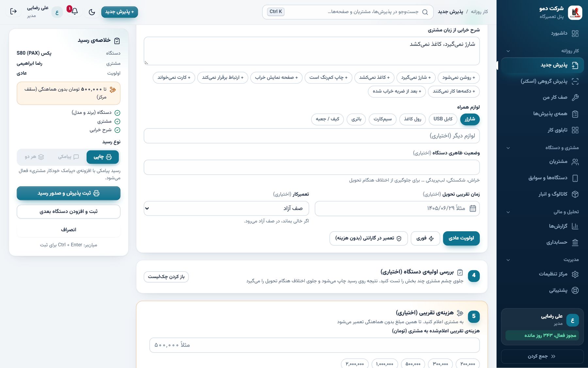Click the تابلوی کار grid icon

(x=575, y=130)
